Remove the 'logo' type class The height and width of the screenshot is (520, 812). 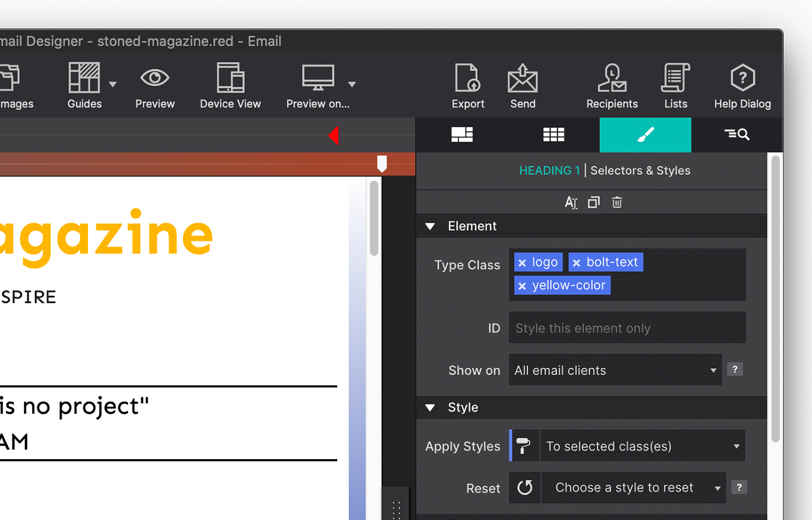click(522, 262)
